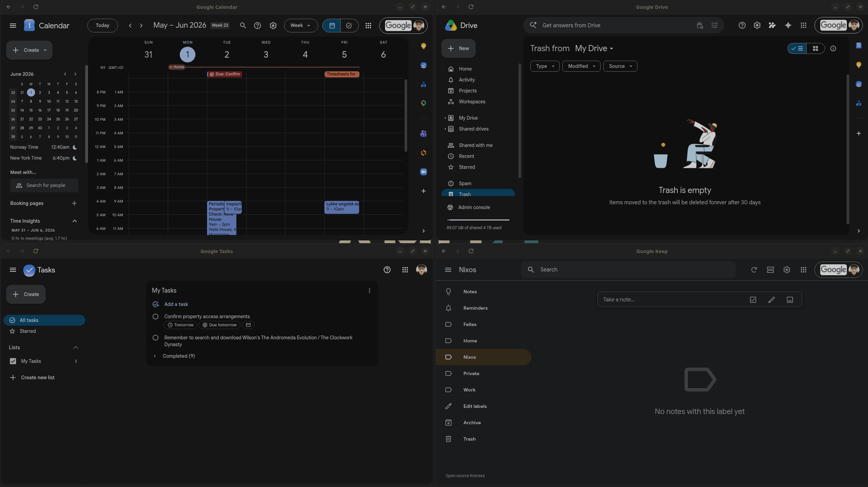Mark Confirm property access arrangements complete
Viewport: 868px width, 487px height.
pyautogui.click(x=156, y=316)
